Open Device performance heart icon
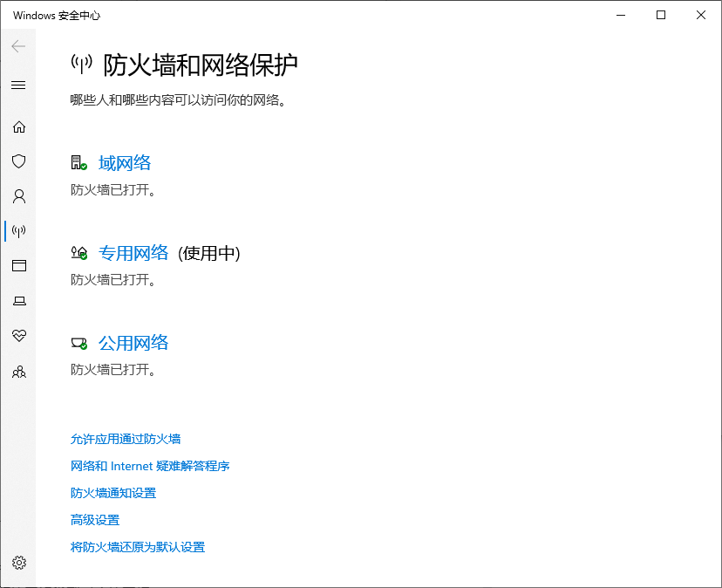The image size is (722, 588). click(x=17, y=335)
